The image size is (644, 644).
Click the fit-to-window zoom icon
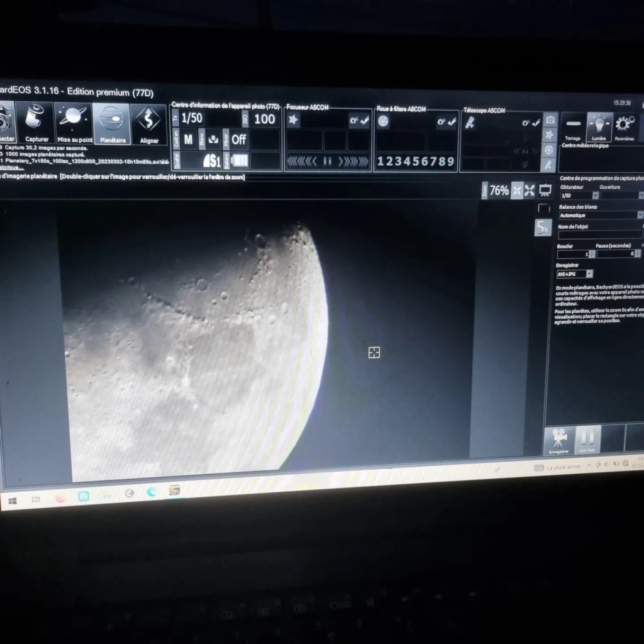point(517,191)
